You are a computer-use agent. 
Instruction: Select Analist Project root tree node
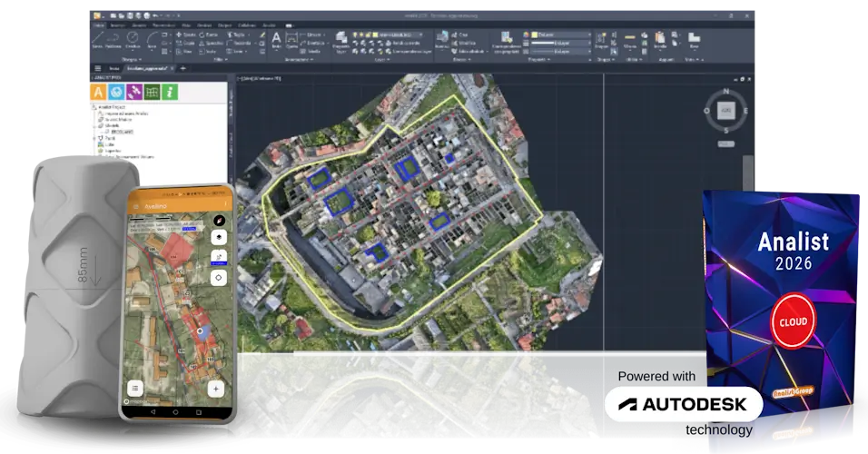pyautogui.click(x=112, y=107)
